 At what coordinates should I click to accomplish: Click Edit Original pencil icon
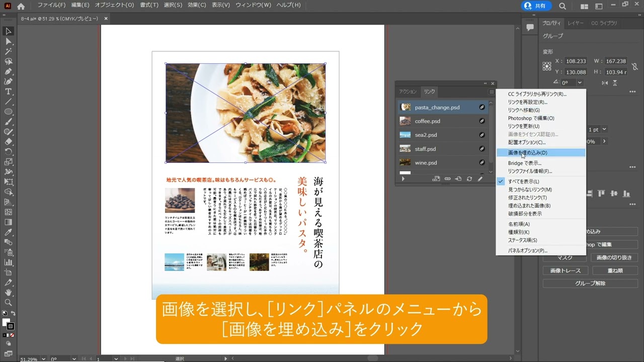(x=480, y=178)
